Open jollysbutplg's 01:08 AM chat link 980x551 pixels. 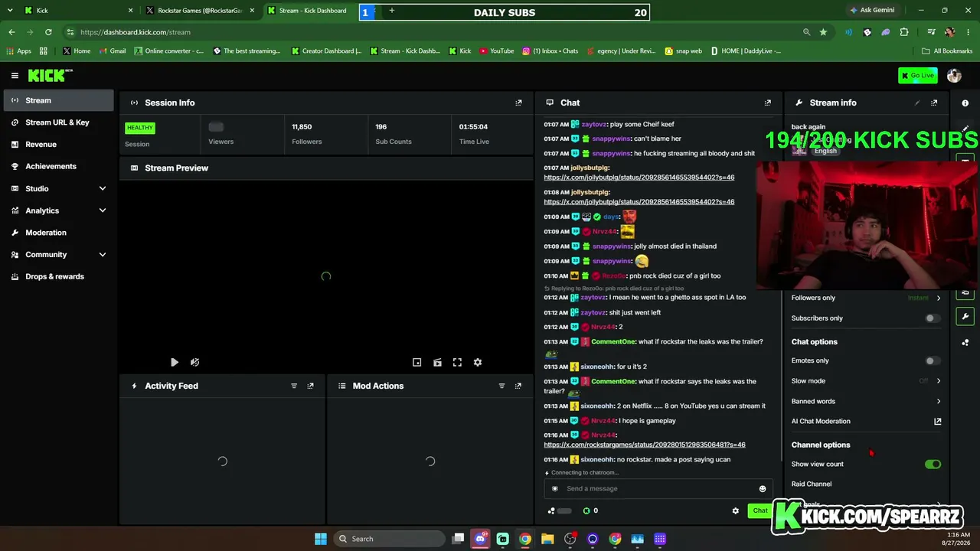pyautogui.click(x=639, y=202)
